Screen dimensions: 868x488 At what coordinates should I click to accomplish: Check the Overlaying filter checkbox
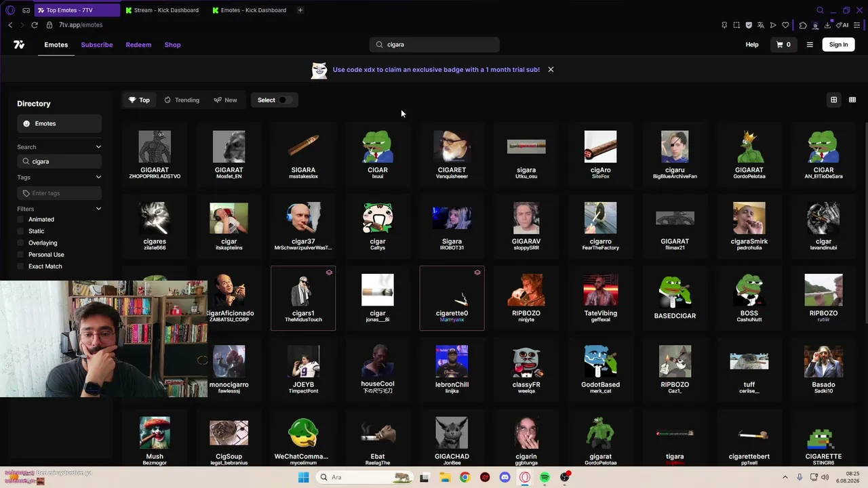tap(20, 243)
